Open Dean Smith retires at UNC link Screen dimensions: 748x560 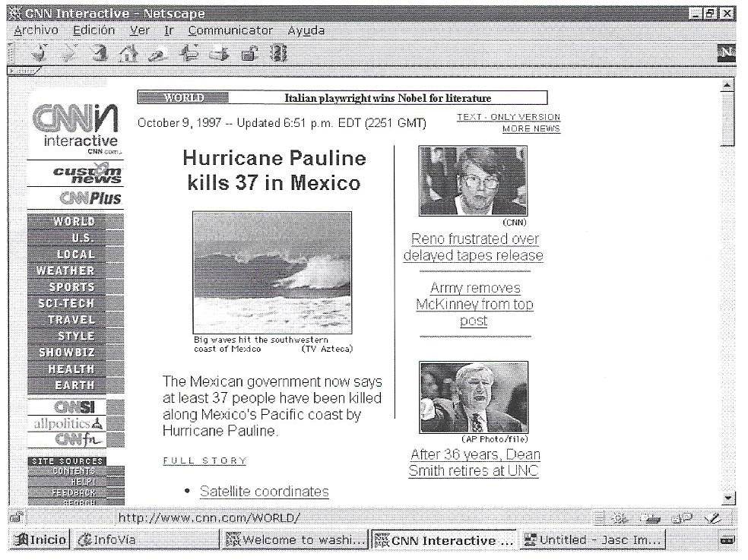point(474,463)
